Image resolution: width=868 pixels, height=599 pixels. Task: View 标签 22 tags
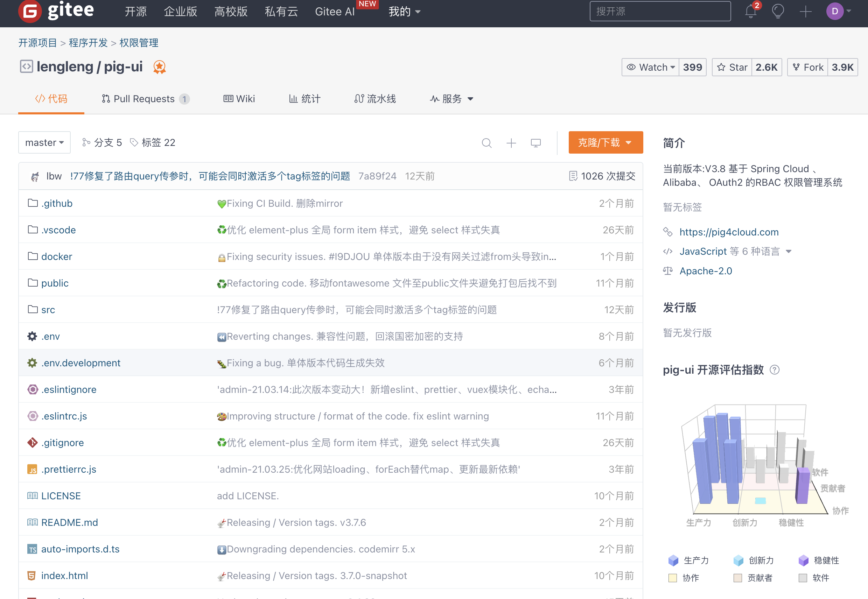(x=153, y=143)
